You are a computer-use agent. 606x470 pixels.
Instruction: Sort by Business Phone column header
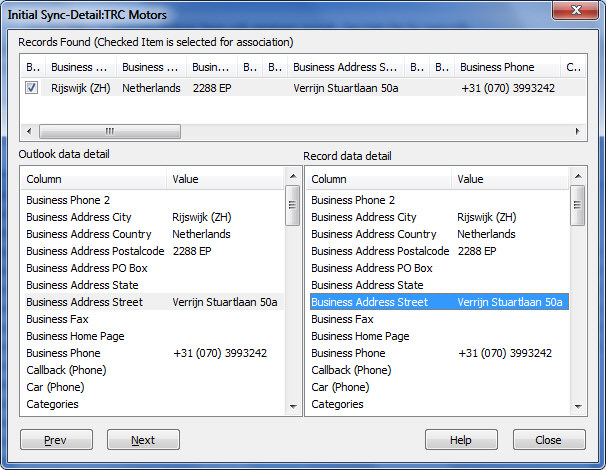(497, 67)
